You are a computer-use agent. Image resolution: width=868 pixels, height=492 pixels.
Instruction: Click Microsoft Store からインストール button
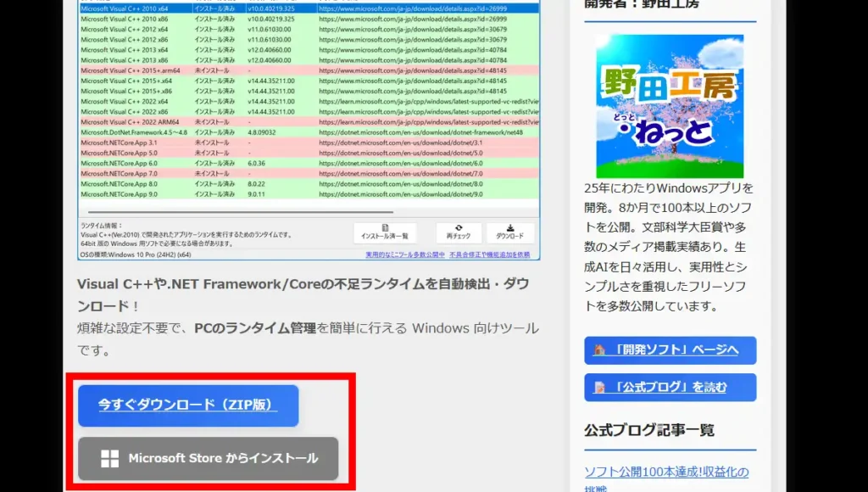(x=208, y=458)
